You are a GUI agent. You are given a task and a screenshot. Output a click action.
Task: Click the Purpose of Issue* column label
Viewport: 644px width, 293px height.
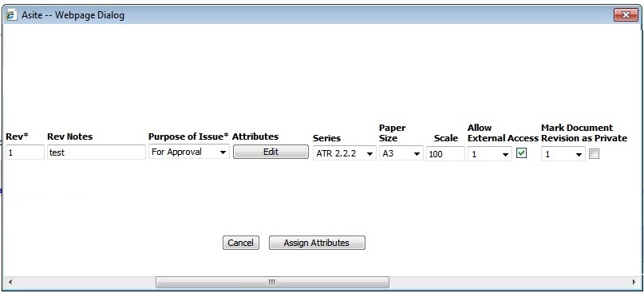point(188,137)
